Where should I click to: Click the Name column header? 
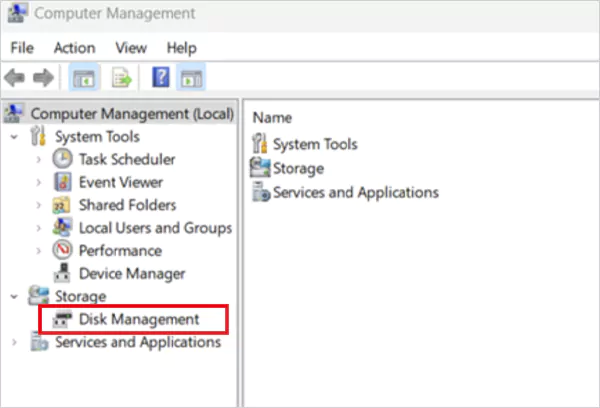(272, 118)
